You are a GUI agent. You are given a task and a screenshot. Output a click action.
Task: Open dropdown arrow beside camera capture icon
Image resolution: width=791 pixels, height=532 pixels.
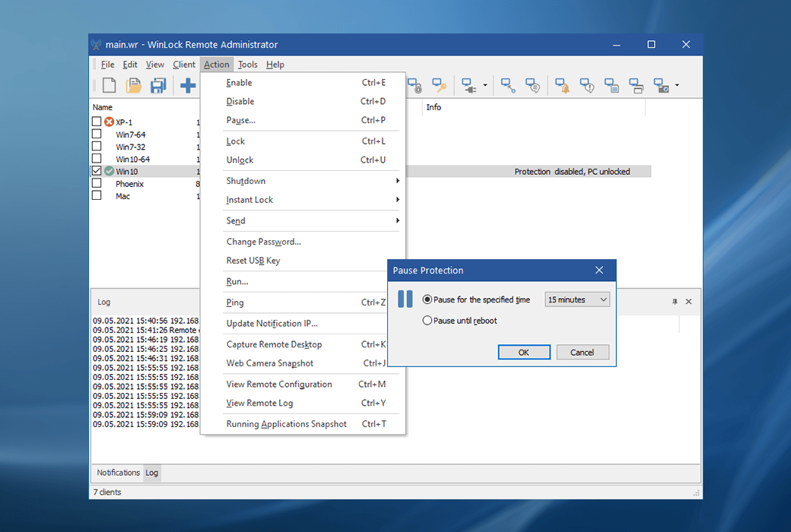(678, 85)
